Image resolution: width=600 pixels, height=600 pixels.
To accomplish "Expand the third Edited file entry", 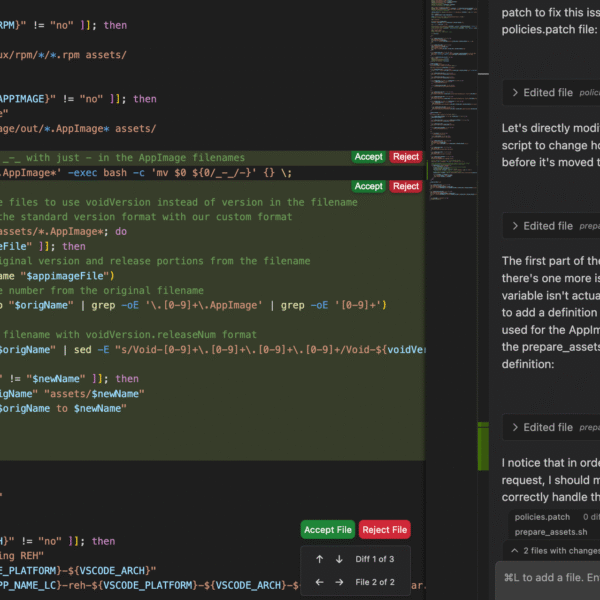I will click(x=551, y=427).
